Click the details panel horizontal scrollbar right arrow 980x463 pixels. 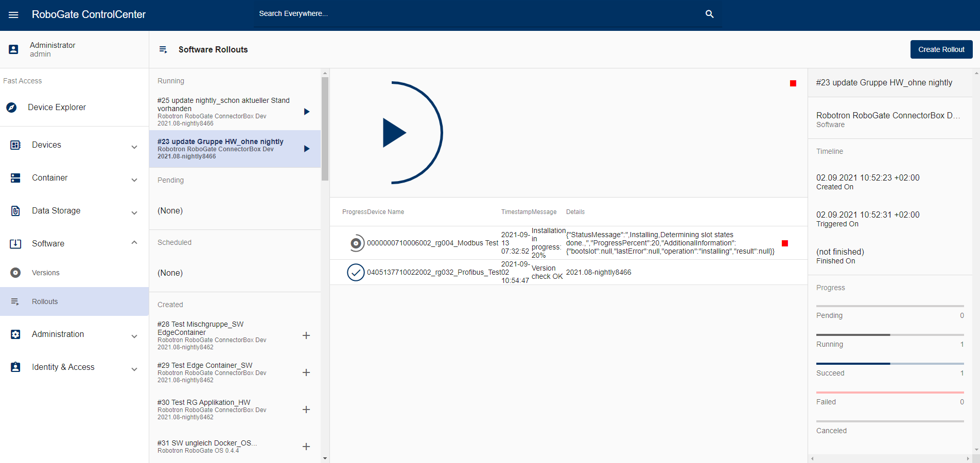[x=968, y=458]
